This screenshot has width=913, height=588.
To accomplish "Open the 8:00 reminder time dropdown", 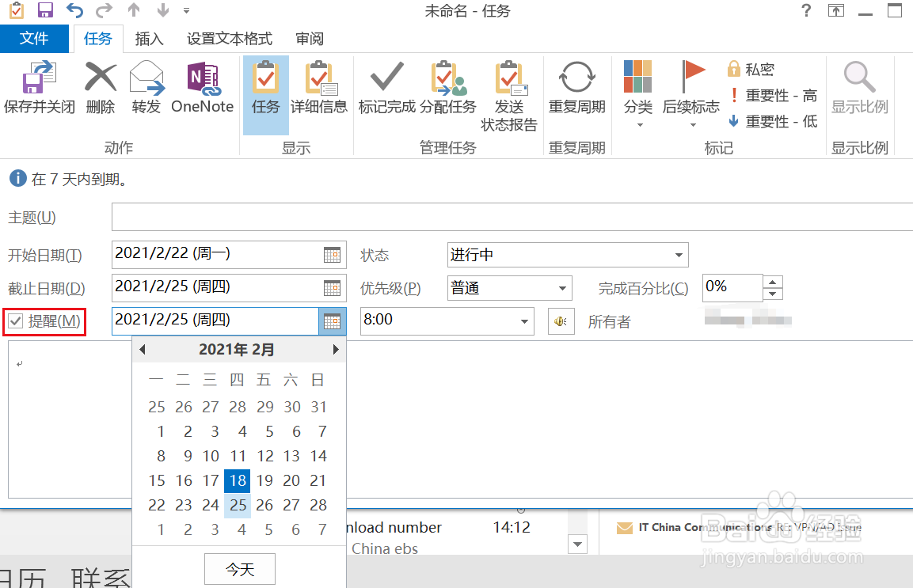I will 523,321.
